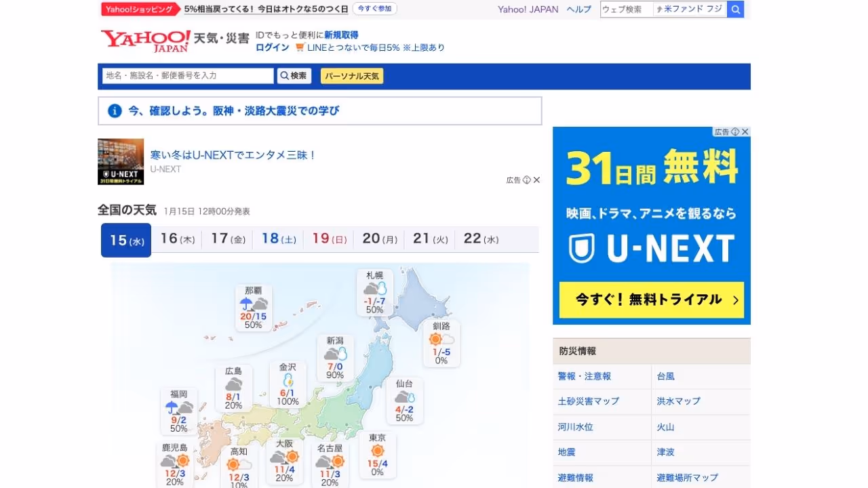Click the Naha weather icon on the map

click(x=253, y=304)
